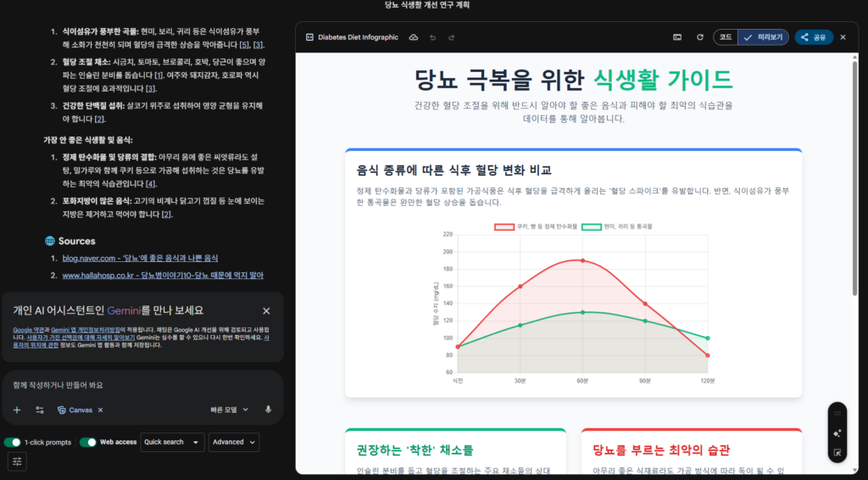Switch to the 코드 tab

pyautogui.click(x=726, y=37)
